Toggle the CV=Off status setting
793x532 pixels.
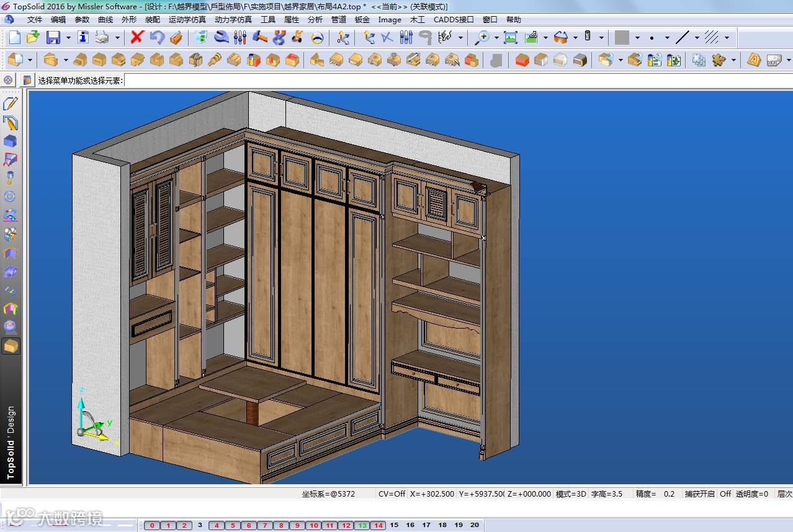(392, 494)
